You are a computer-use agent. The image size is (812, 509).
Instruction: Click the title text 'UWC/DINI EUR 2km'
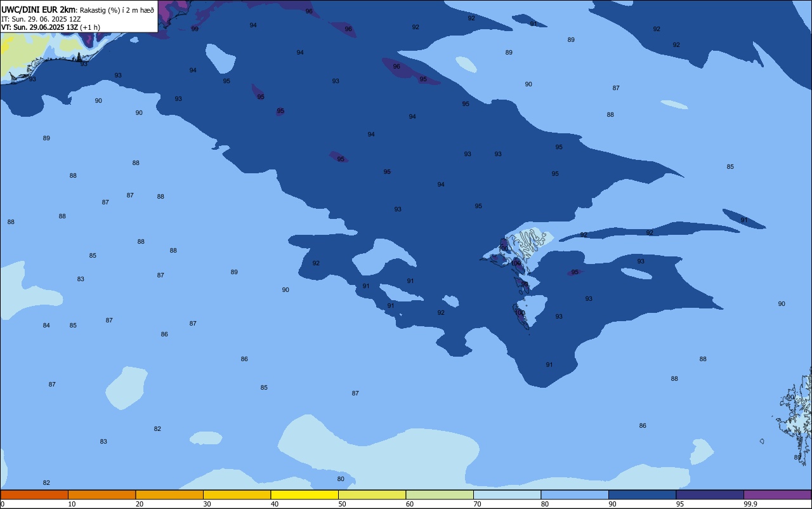[38, 10]
